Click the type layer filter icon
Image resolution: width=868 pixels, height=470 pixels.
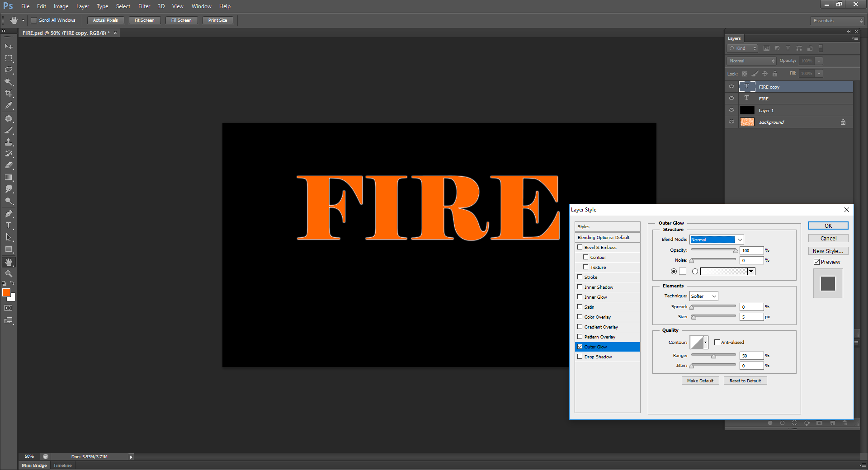click(x=788, y=48)
